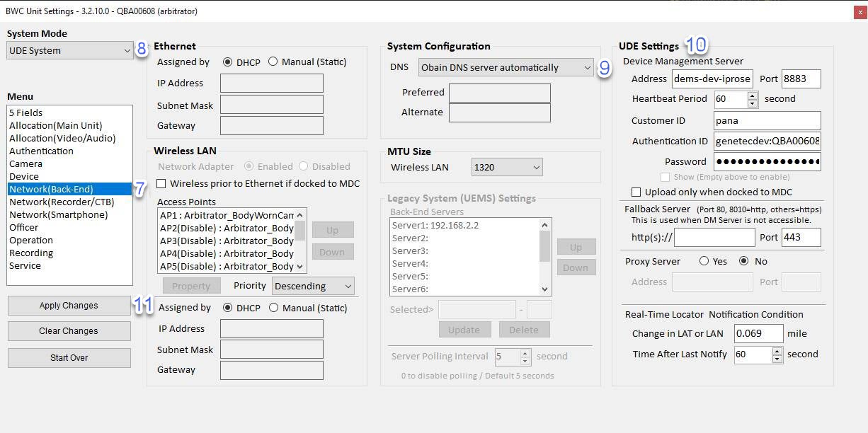Open Camera menu item
This screenshot has height=433, width=868.
pyautogui.click(x=69, y=163)
